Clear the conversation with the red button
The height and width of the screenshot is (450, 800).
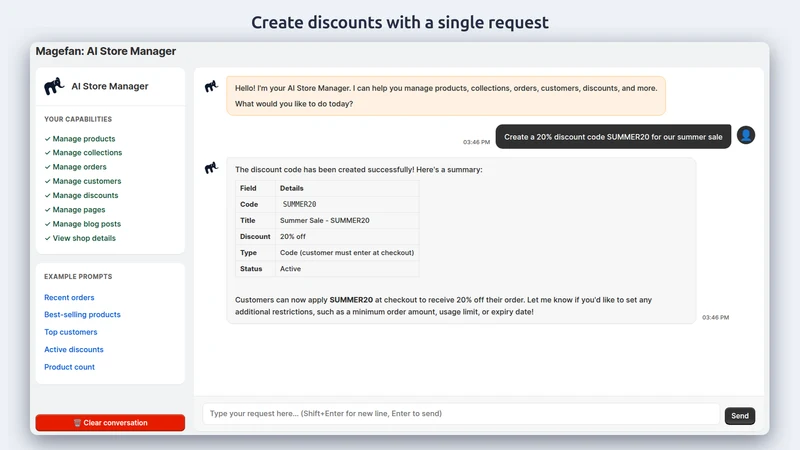pos(110,422)
